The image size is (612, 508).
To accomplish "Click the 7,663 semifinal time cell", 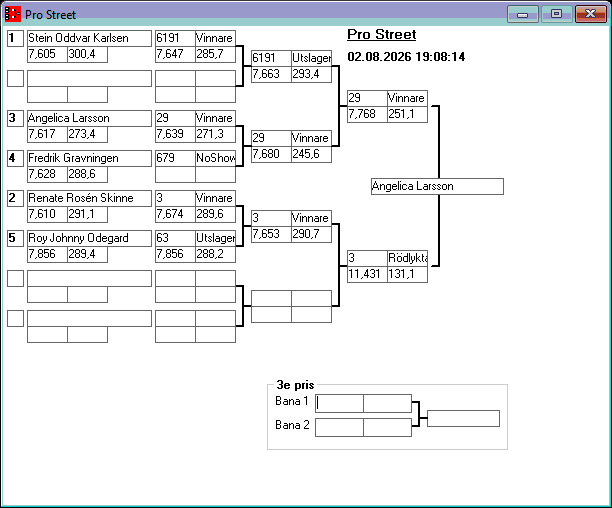I will 271,74.
